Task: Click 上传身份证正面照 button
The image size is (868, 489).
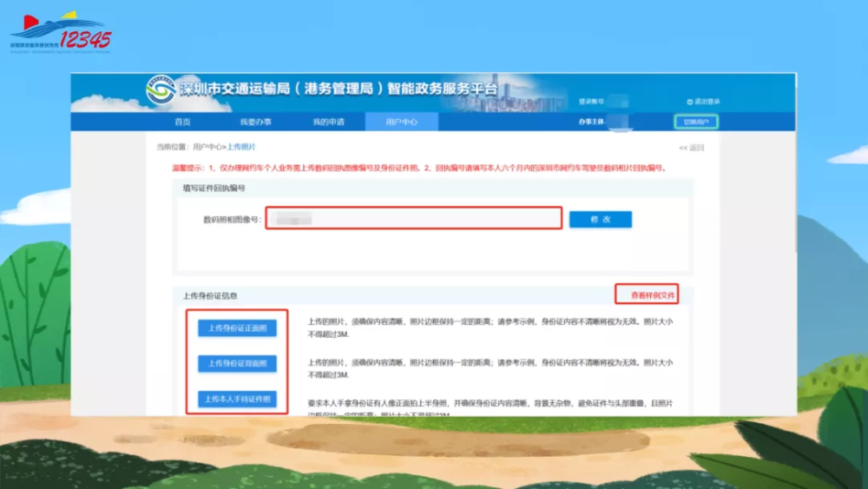Action: [238, 328]
